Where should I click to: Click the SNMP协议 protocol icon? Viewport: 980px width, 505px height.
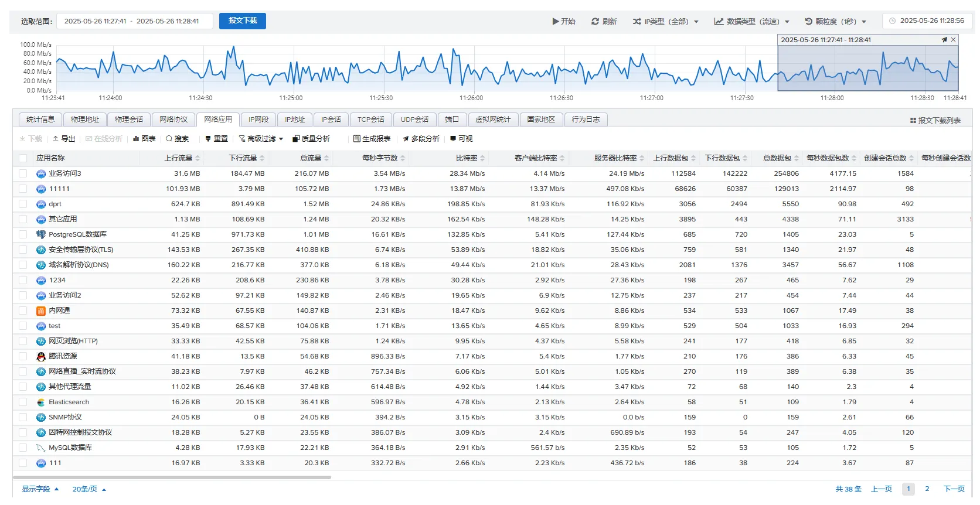pyautogui.click(x=41, y=417)
